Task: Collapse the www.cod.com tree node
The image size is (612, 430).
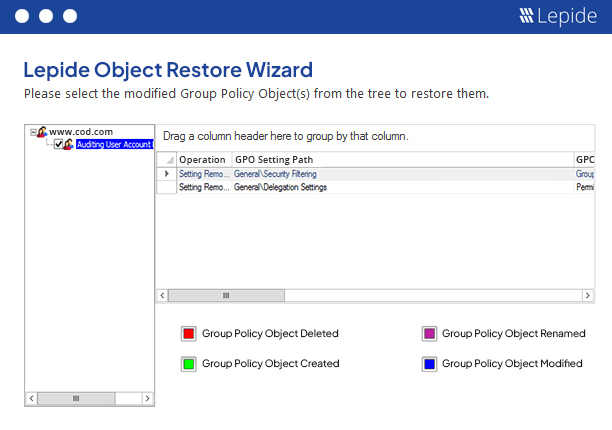Action: click(x=33, y=132)
